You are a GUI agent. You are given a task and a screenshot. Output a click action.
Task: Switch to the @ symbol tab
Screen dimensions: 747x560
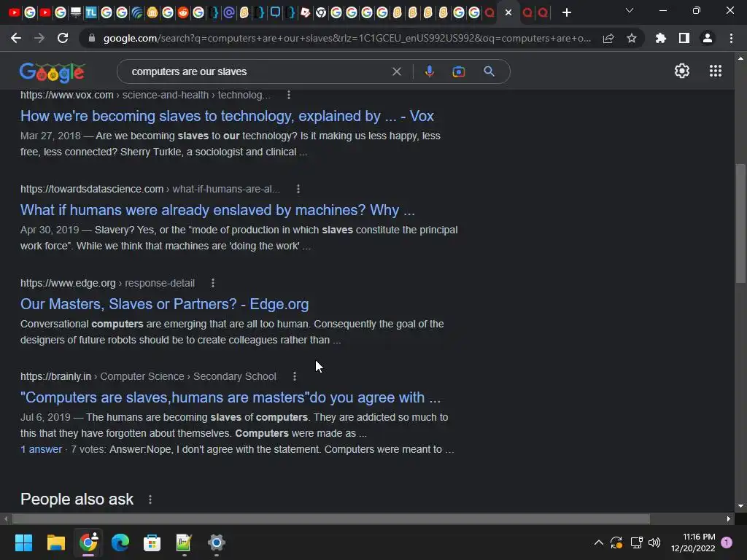(228, 13)
